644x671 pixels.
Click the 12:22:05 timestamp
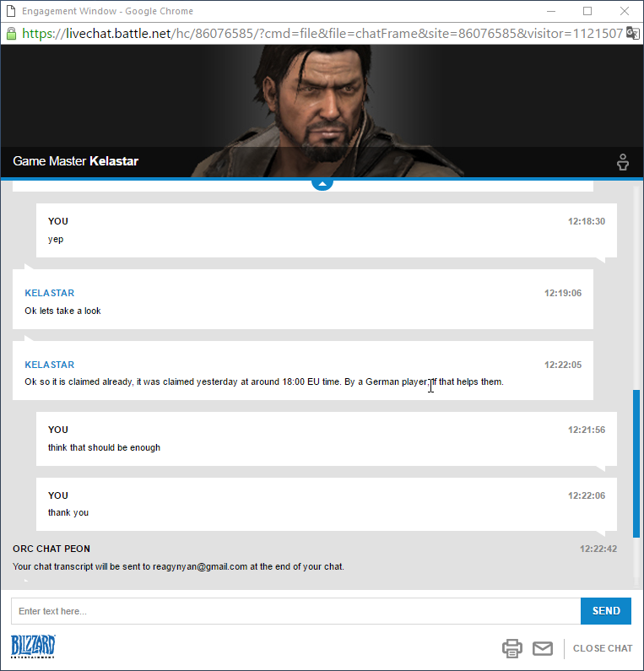563,365
